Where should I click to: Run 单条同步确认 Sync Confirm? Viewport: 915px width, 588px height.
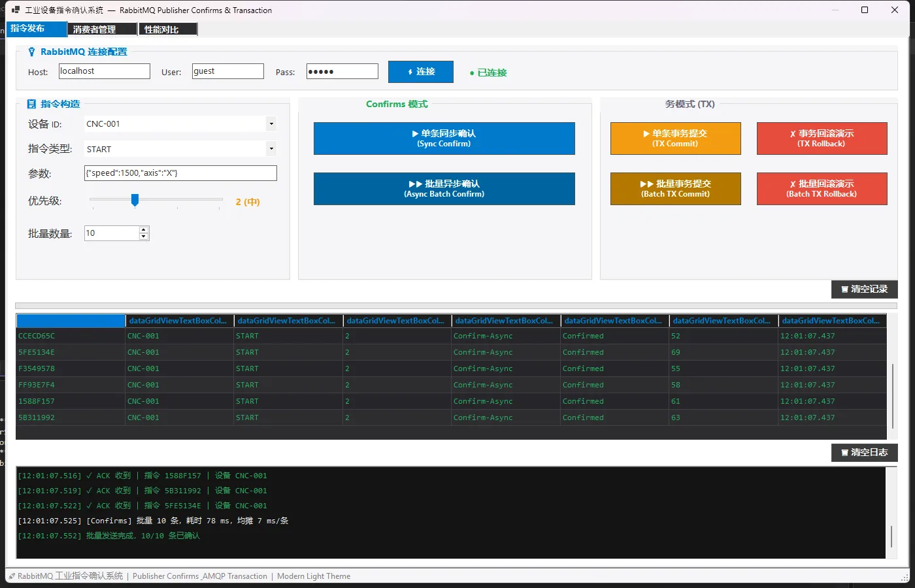(x=444, y=139)
